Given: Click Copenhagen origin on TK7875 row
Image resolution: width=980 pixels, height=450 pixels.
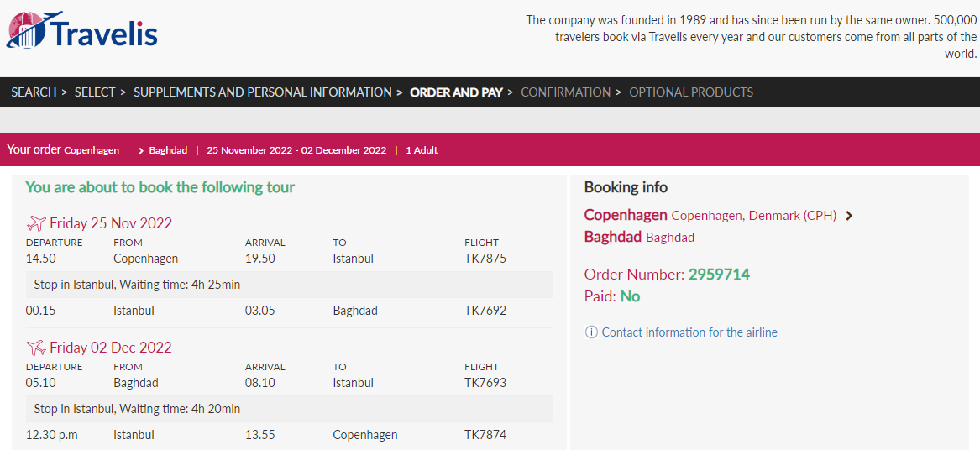Looking at the screenshot, I should coord(145,258).
